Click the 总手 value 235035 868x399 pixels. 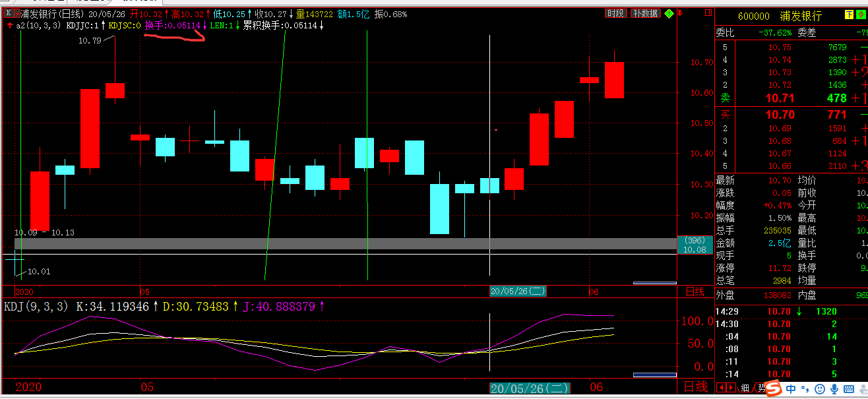pyautogui.click(x=776, y=231)
